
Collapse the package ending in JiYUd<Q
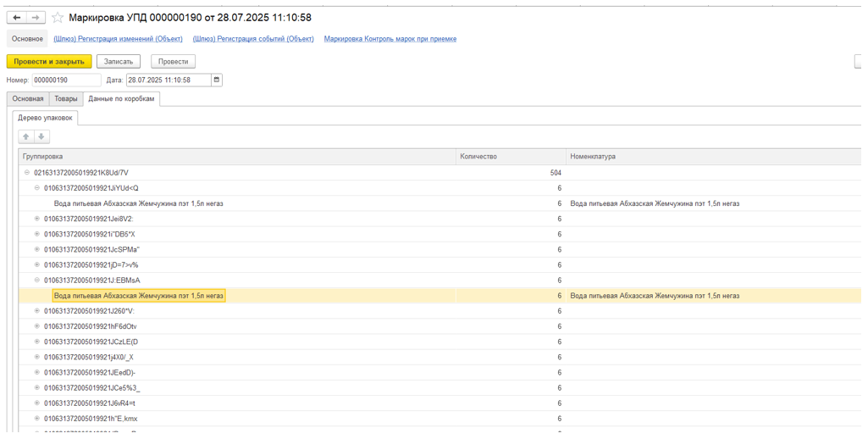pos(37,188)
